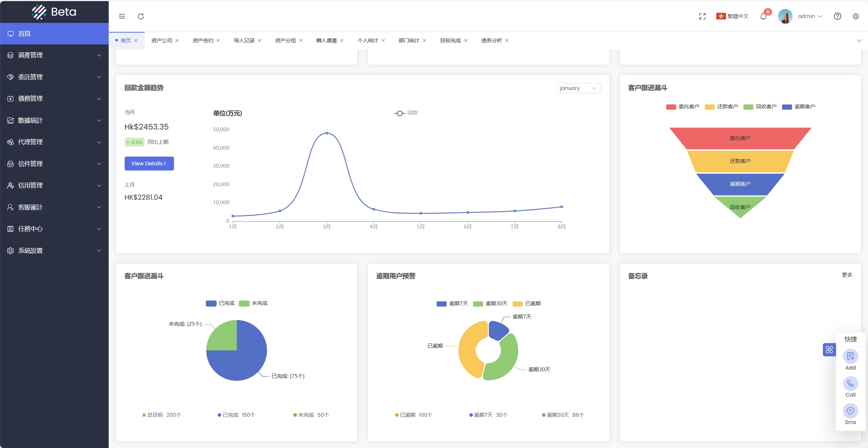Switch to the 资产分组 tab
Screen dimensions: 868x448
[x=285, y=41]
